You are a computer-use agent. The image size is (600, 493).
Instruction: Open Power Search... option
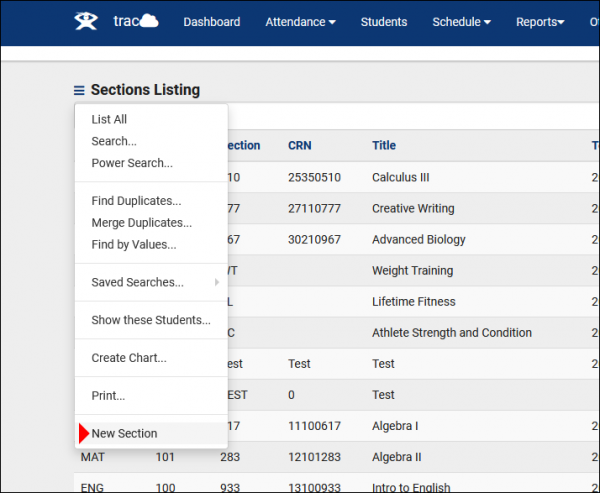132,163
